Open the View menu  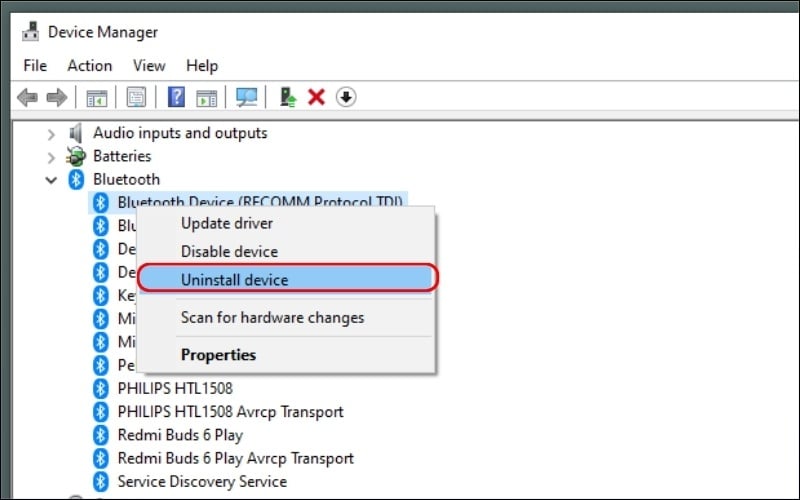[x=149, y=66]
